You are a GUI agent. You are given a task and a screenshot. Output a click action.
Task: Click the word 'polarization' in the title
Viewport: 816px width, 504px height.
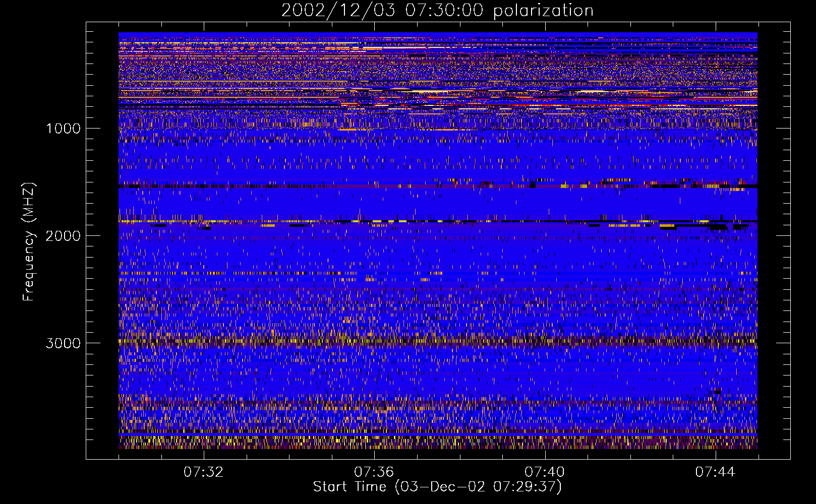coord(543,10)
